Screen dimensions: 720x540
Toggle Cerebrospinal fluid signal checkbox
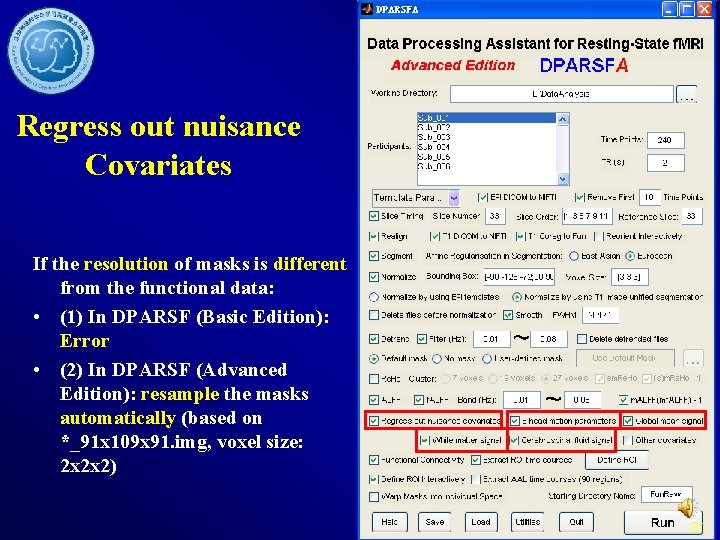tap(515, 441)
